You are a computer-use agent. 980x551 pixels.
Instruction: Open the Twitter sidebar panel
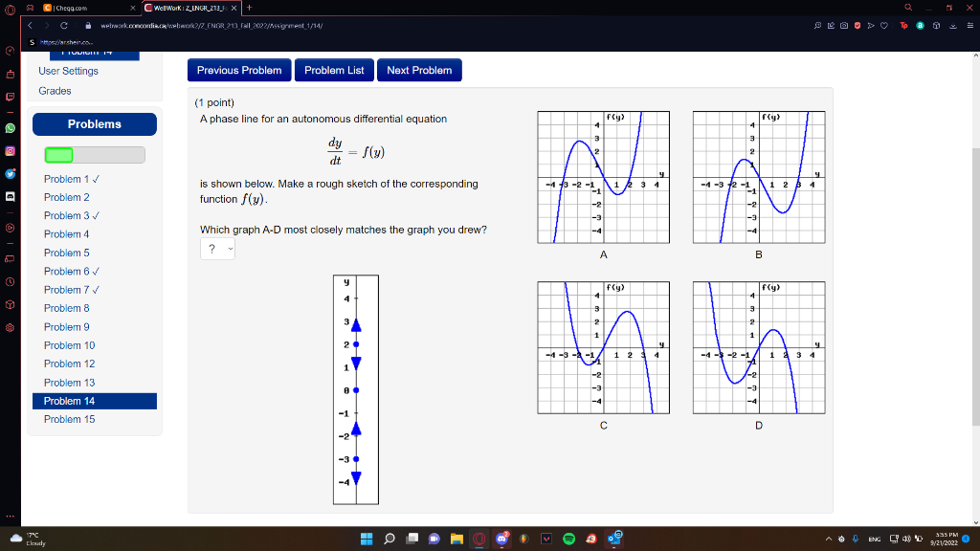10,174
